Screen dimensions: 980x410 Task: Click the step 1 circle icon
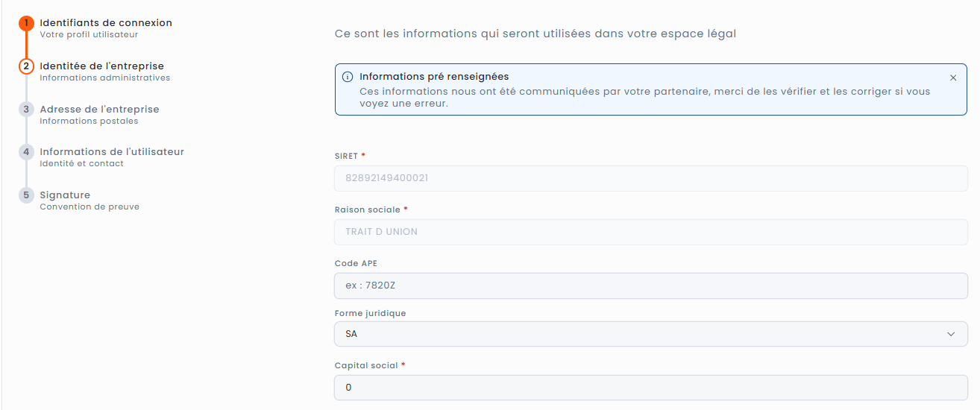pyautogui.click(x=26, y=23)
